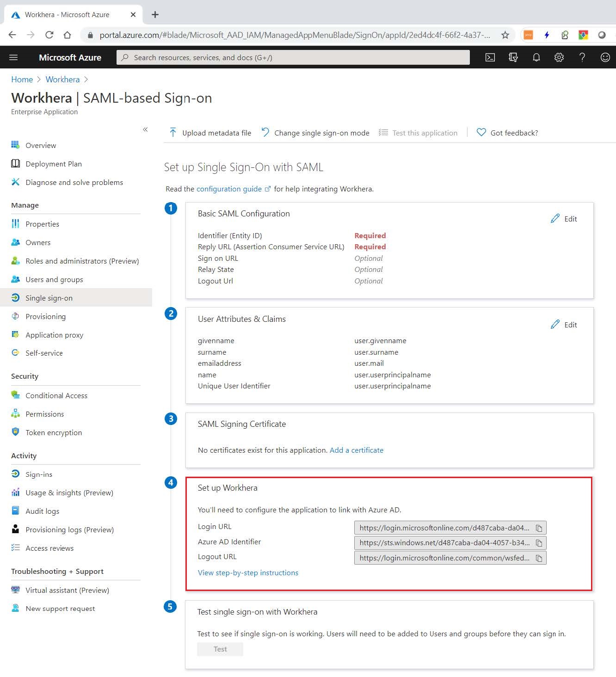The image size is (616, 677).
Task: Click Microsoft Azure logo text
Action: (x=70, y=57)
